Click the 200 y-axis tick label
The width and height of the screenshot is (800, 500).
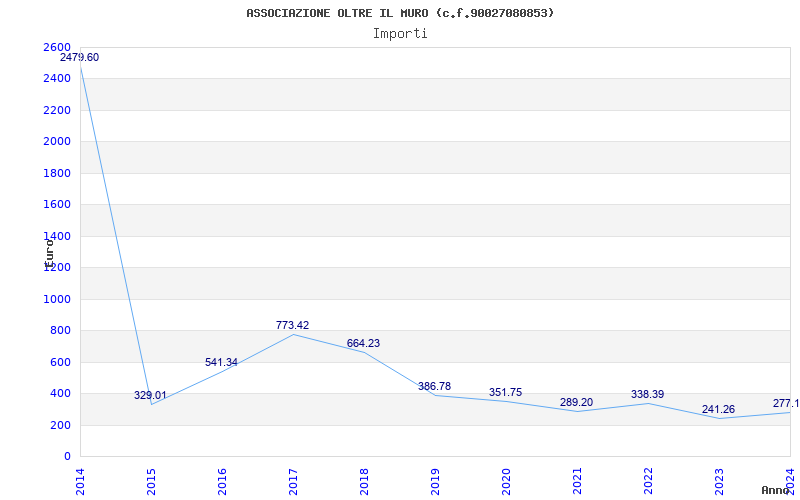[x=61, y=425]
